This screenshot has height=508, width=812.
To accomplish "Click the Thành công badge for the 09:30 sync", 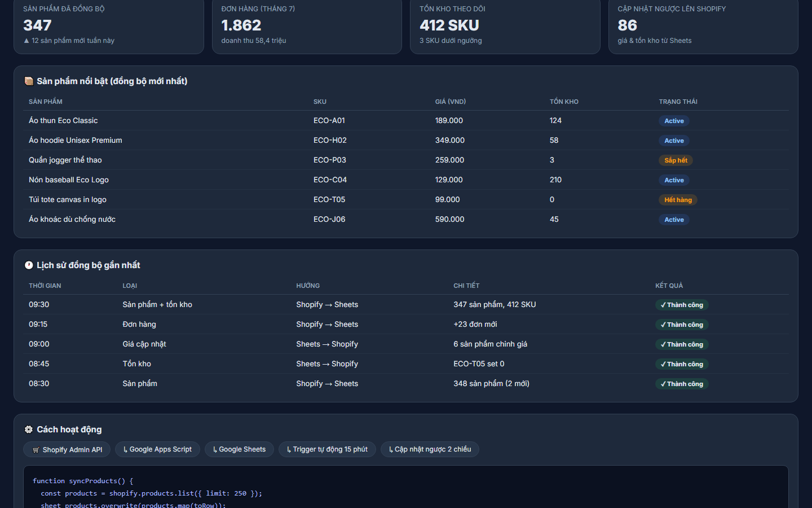I will [682, 305].
